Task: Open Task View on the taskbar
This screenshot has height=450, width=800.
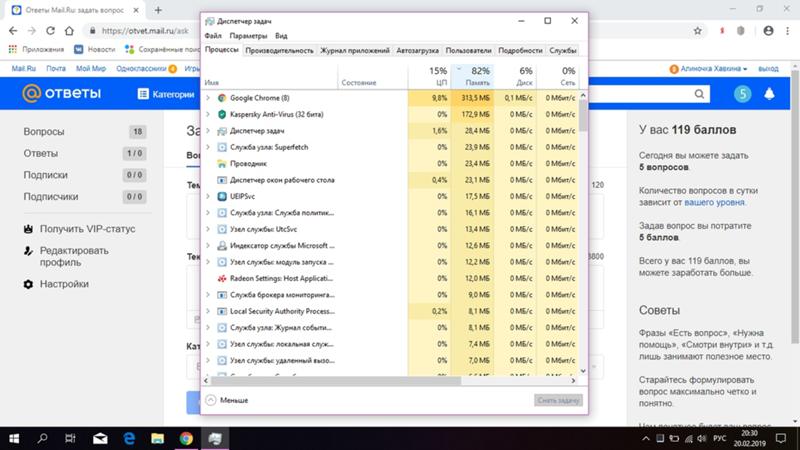Action: tap(70, 438)
